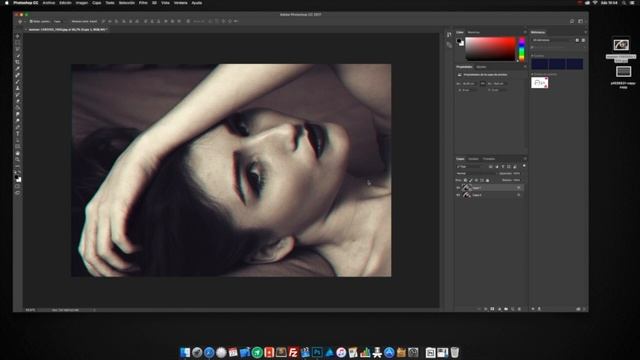The image size is (640, 360).
Task: Switch to the Ajustes tab
Action: [x=481, y=67]
